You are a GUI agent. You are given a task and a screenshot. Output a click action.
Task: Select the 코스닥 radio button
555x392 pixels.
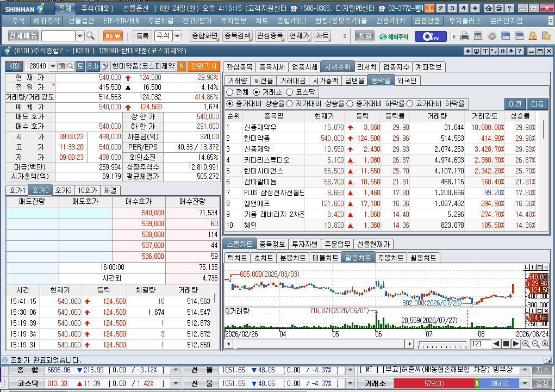(290, 92)
